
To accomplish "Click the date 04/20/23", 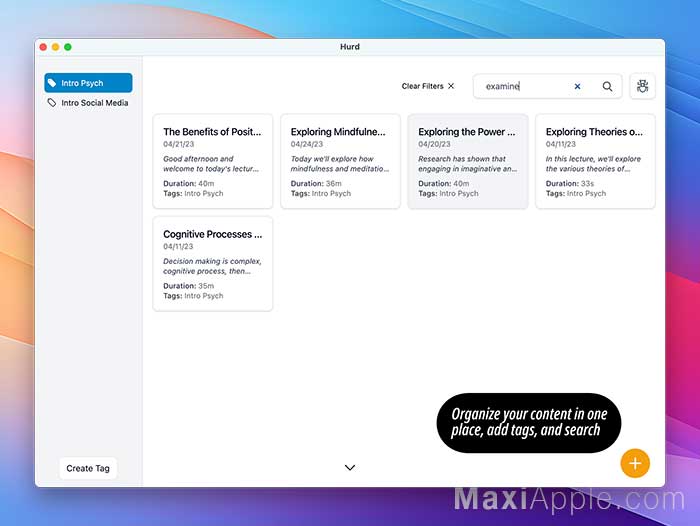I will tap(434, 144).
